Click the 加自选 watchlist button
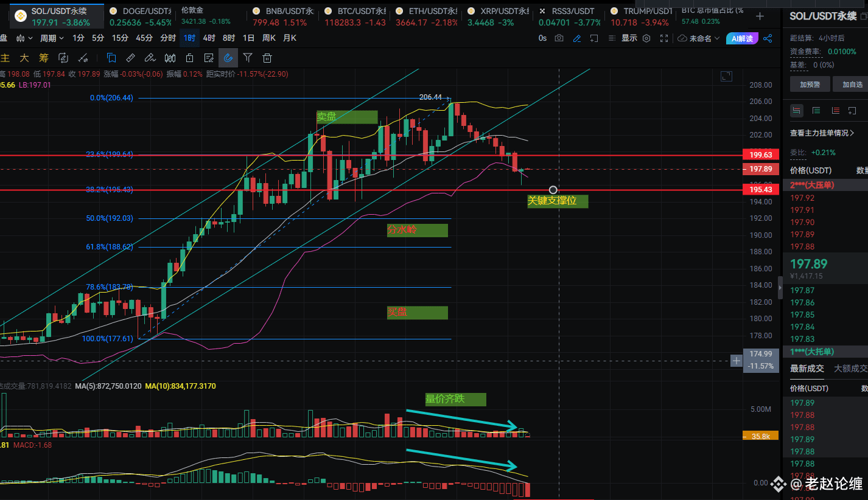868x500 pixels. 852,85
